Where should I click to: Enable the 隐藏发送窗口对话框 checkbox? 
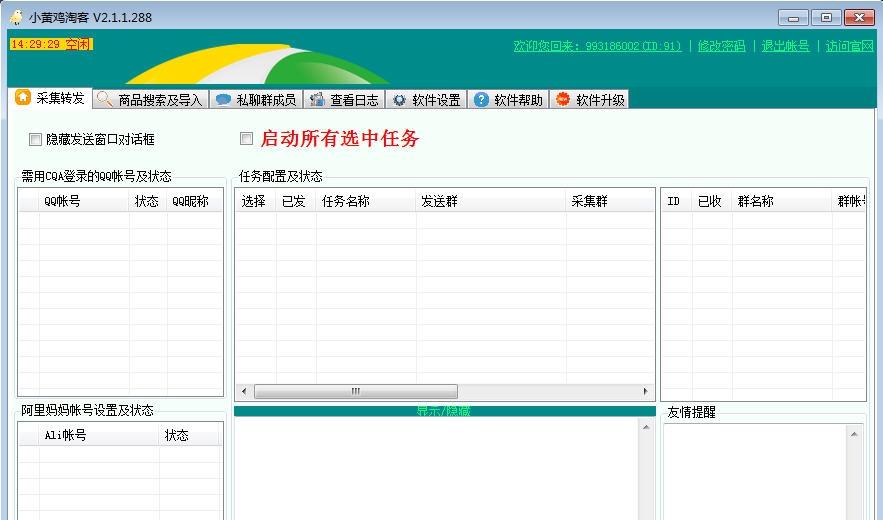coord(36,140)
